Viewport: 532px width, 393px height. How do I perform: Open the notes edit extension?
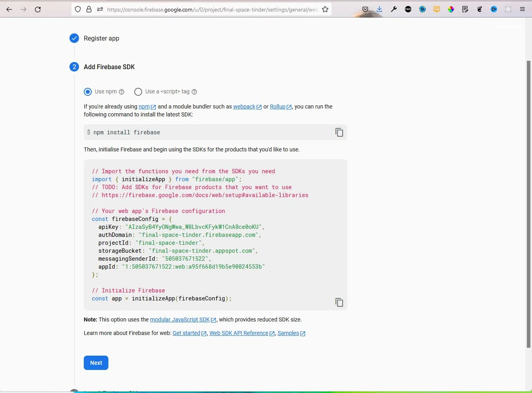pos(465,9)
